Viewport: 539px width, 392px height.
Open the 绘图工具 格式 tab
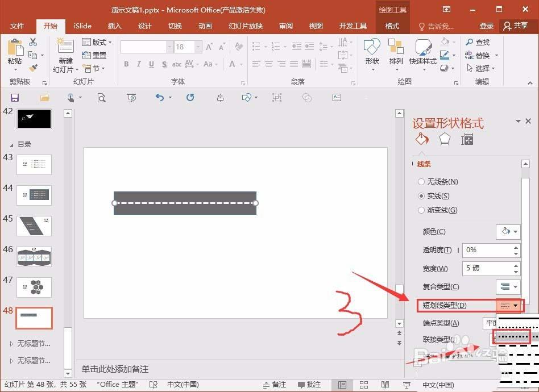tap(392, 26)
